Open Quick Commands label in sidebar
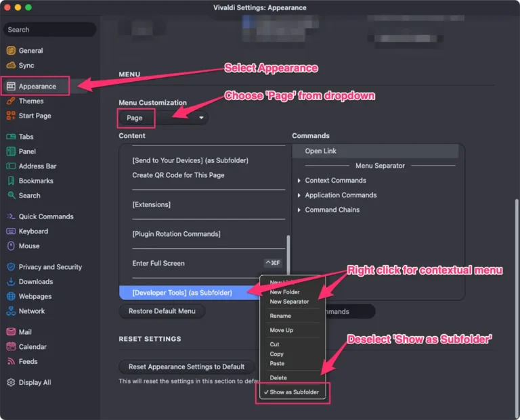 point(46,216)
